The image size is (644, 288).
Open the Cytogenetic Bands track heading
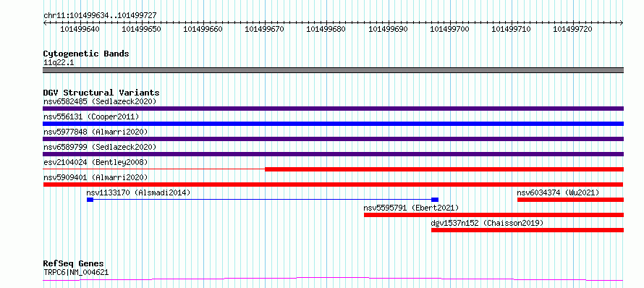tap(86, 54)
